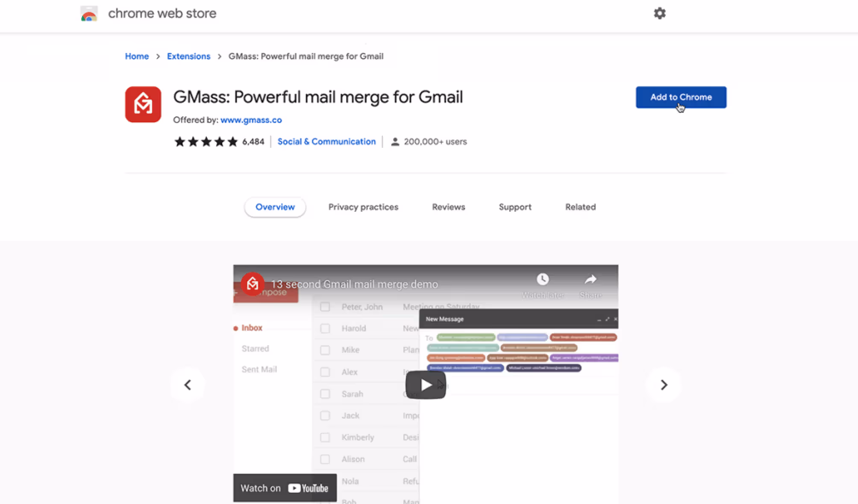The image size is (858, 504).
Task: Click Watch on YouTube badge
Action: point(285,488)
